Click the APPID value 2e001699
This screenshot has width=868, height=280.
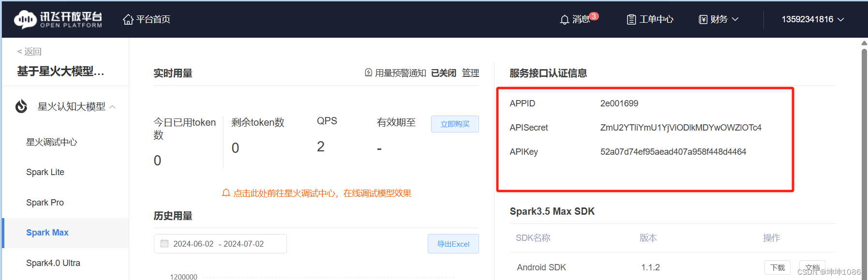[x=619, y=103]
